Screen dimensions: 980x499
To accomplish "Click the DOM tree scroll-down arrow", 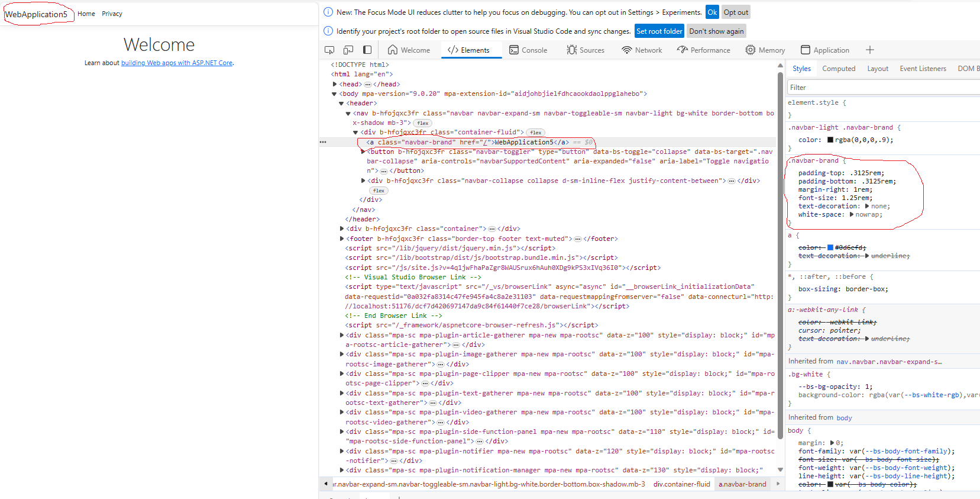I will coord(780,469).
